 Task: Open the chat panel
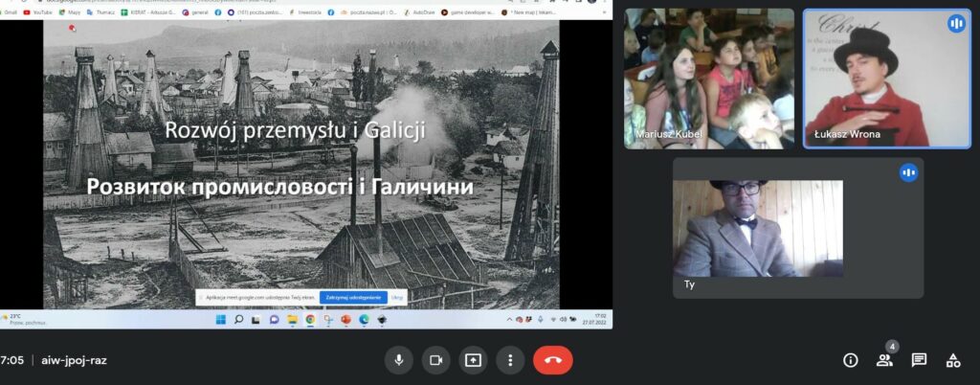click(x=919, y=360)
